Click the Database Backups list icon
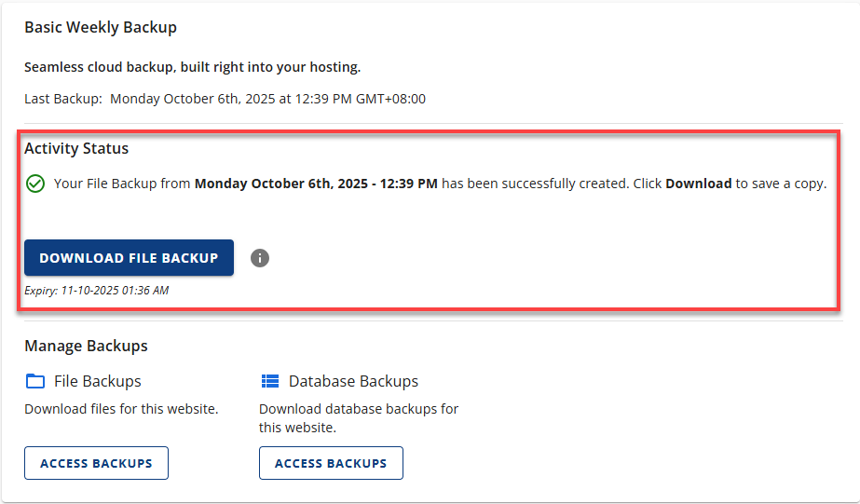The width and height of the screenshot is (860, 504). (270, 381)
